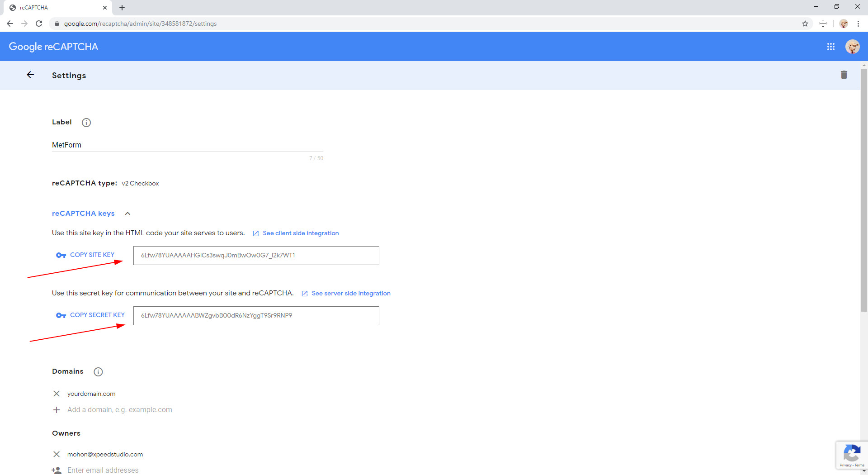Click the page vertical scrollbar
This screenshot has height=475, width=868.
864,190
